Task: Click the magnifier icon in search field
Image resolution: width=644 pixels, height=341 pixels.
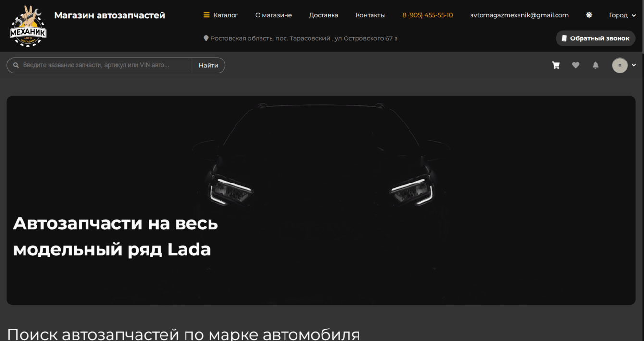Action: point(16,65)
